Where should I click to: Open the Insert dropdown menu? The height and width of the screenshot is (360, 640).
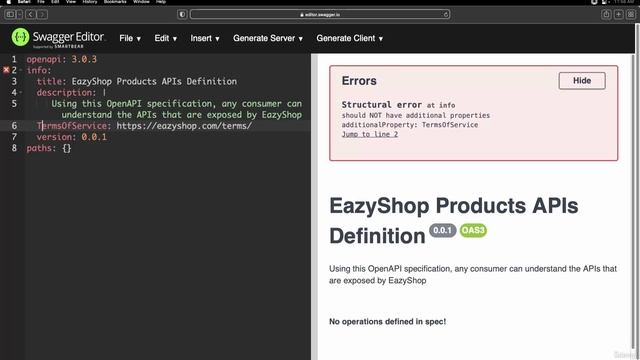[205, 38]
